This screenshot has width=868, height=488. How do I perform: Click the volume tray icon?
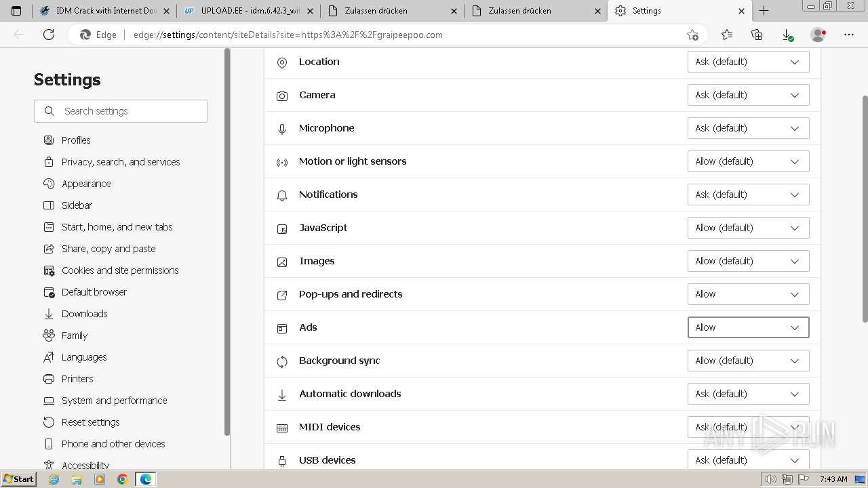[770, 479]
